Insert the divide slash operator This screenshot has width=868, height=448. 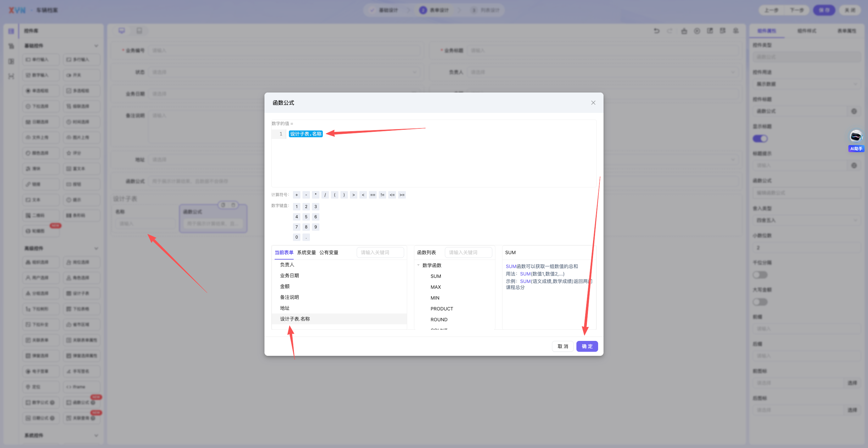click(325, 195)
